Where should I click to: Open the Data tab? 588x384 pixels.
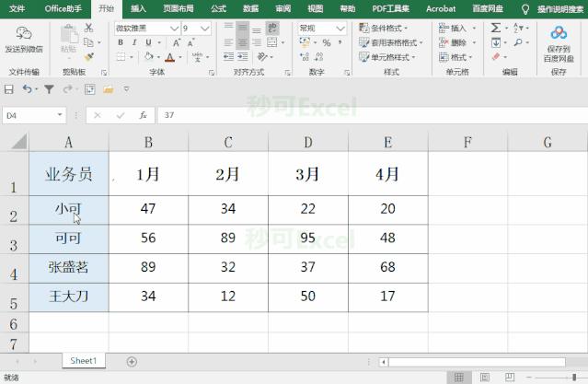point(250,8)
